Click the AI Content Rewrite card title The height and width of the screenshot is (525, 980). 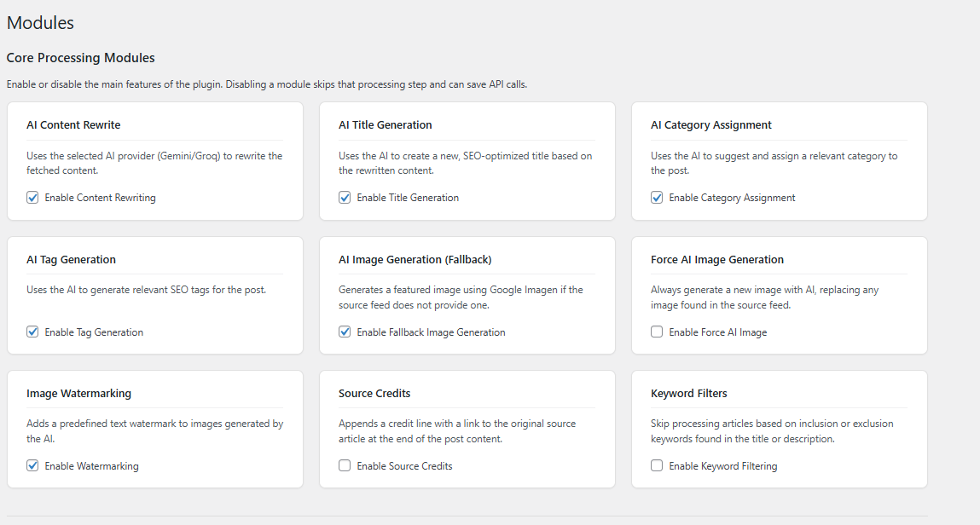point(73,125)
